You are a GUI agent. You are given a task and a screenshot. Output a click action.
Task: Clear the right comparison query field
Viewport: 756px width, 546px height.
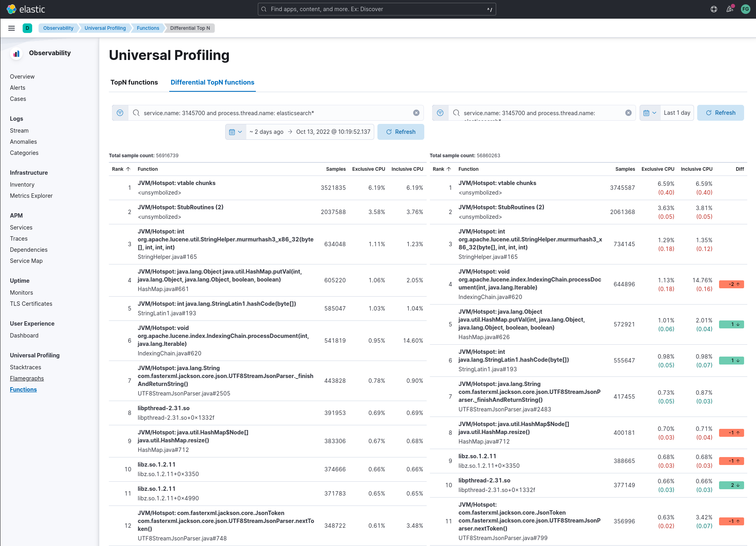coord(628,113)
